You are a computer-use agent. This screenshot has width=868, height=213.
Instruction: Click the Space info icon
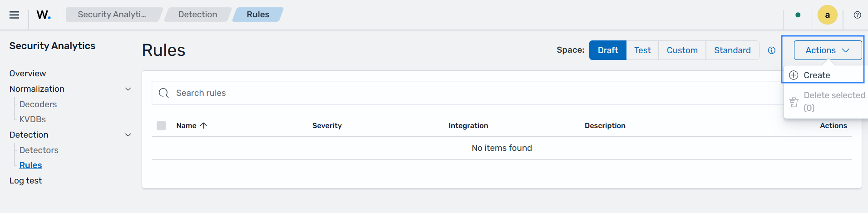[x=772, y=50]
